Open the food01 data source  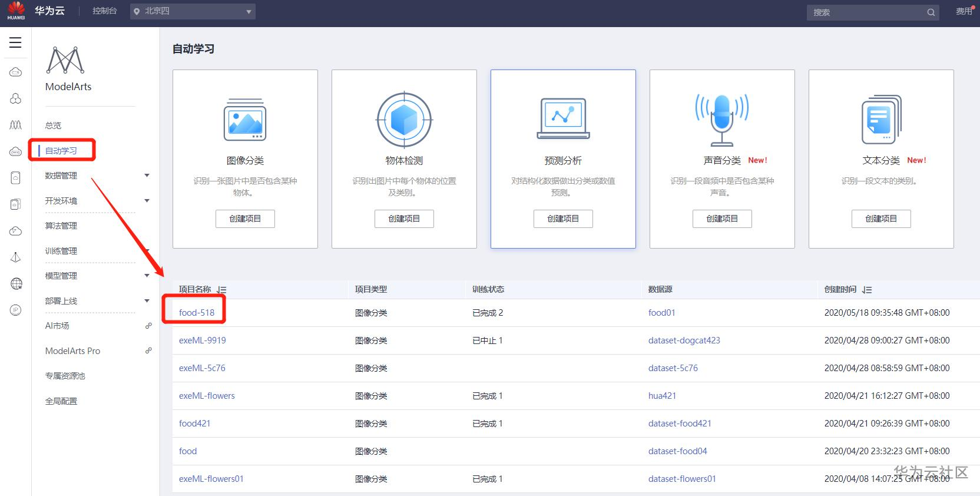662,313
